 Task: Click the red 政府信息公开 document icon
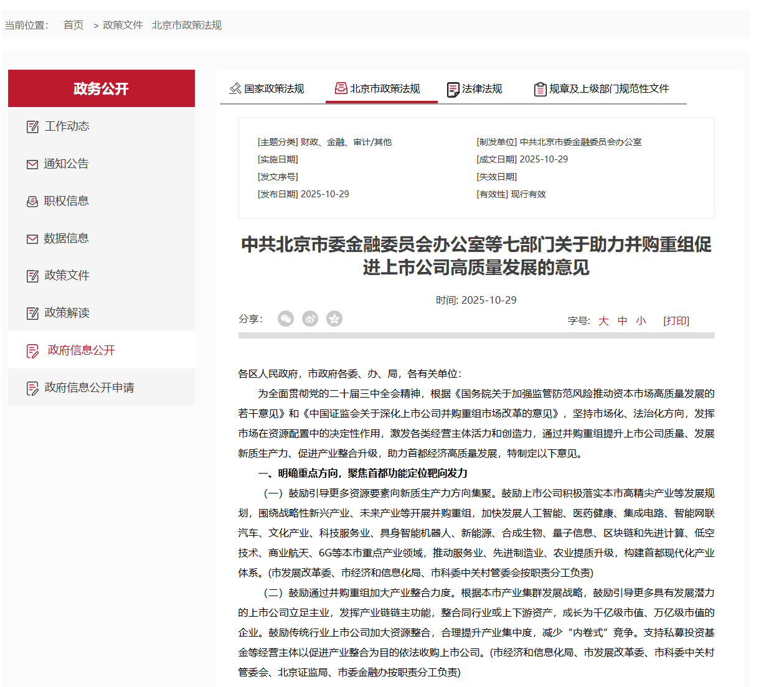[x=32, y=351]
